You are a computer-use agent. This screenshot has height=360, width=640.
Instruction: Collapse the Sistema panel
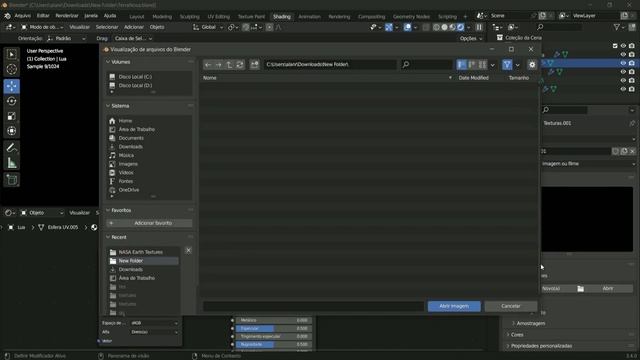pyautogui.click(x=108, y=106)
